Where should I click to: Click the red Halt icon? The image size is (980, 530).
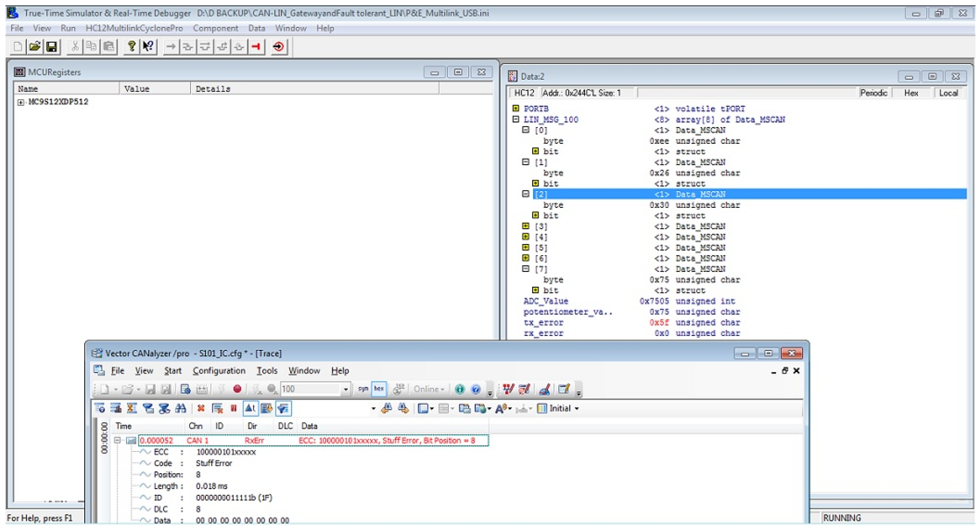click(256, 47)
